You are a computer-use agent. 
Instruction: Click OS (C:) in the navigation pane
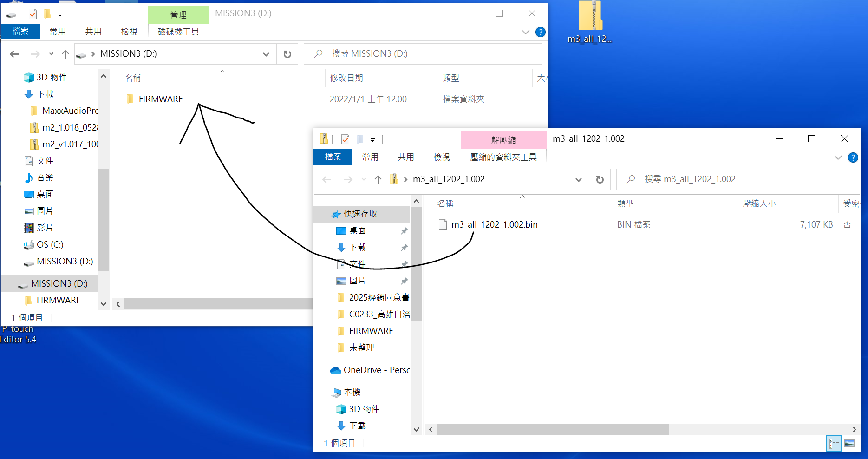pyautogui.click(x=50, y=244)
